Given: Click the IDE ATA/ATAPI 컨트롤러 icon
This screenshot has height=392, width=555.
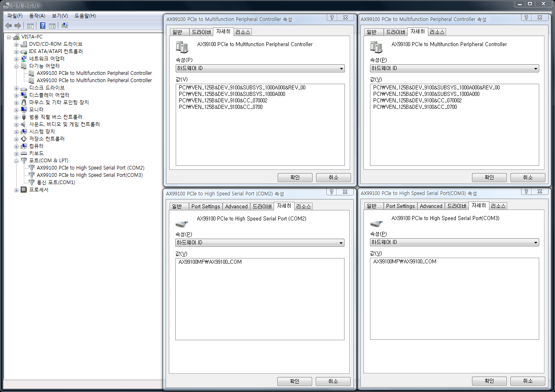Looking at the screenshot, I should pyautogui.click(x=24, y=51).
